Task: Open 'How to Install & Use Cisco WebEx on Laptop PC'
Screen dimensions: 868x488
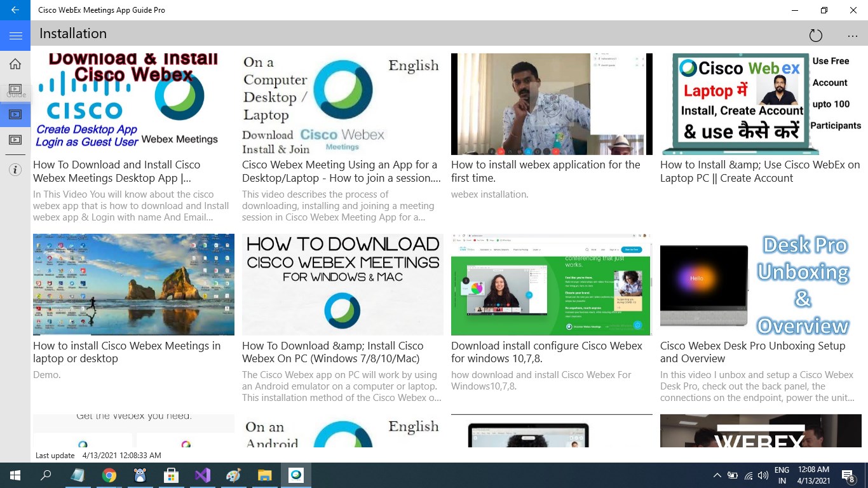Action: pyautogui.click(x=760, y=172)
